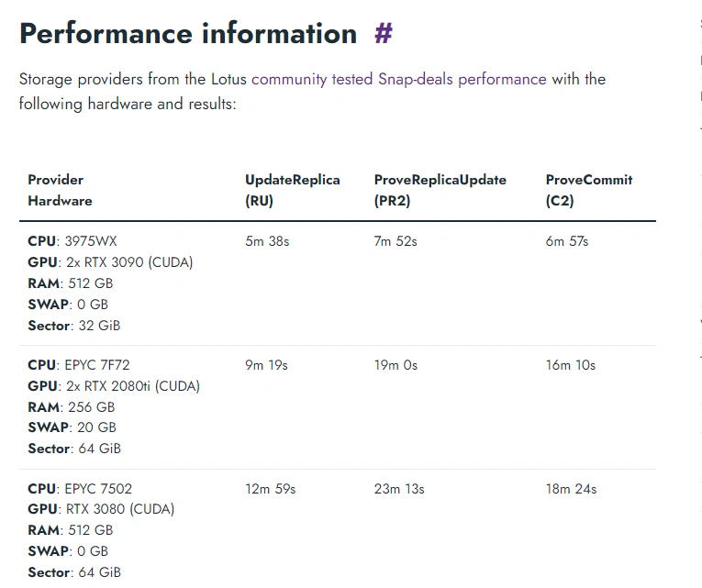Open the community tested Snap-deals performance link

(399, 79)
